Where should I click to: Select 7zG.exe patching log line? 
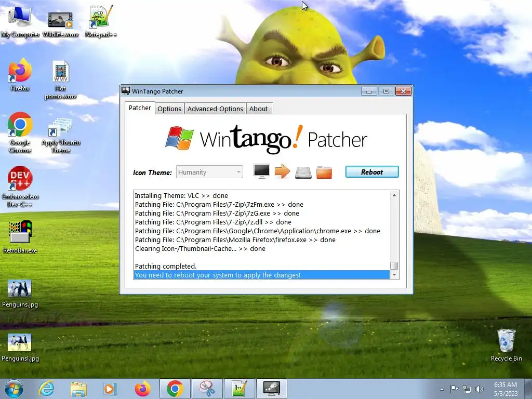pos(217,214)
